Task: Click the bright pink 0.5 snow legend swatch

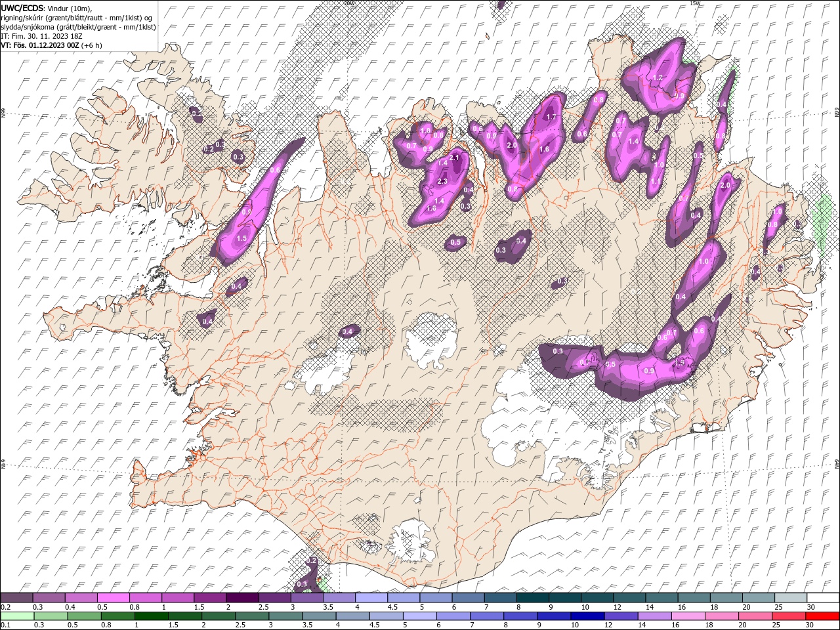Action: [113, 598]
